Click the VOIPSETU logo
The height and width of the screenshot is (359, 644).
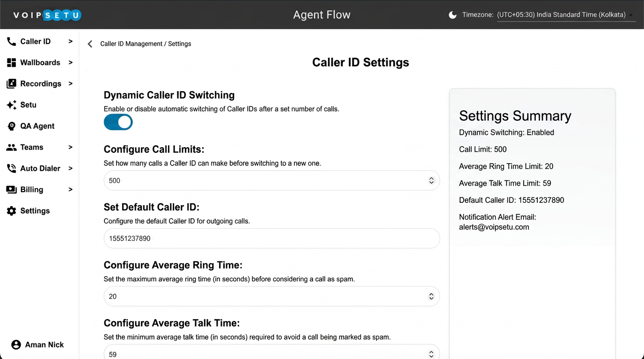pos(47,15)
